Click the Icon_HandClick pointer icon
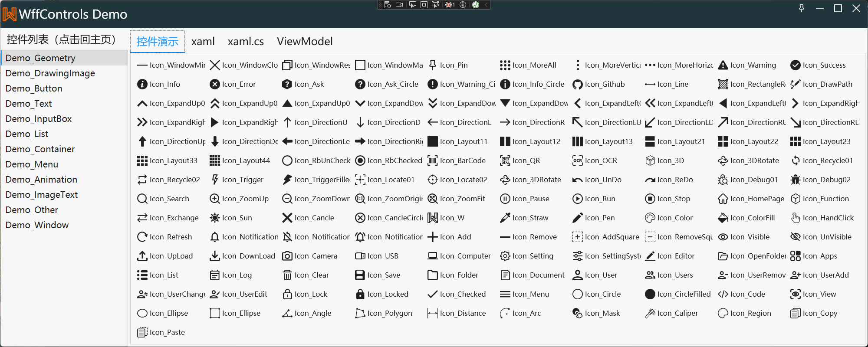868x347 pixels. pos(795,218)
